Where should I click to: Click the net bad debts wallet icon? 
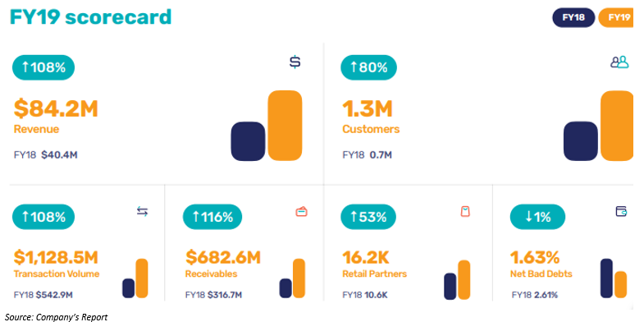point(621,211)
